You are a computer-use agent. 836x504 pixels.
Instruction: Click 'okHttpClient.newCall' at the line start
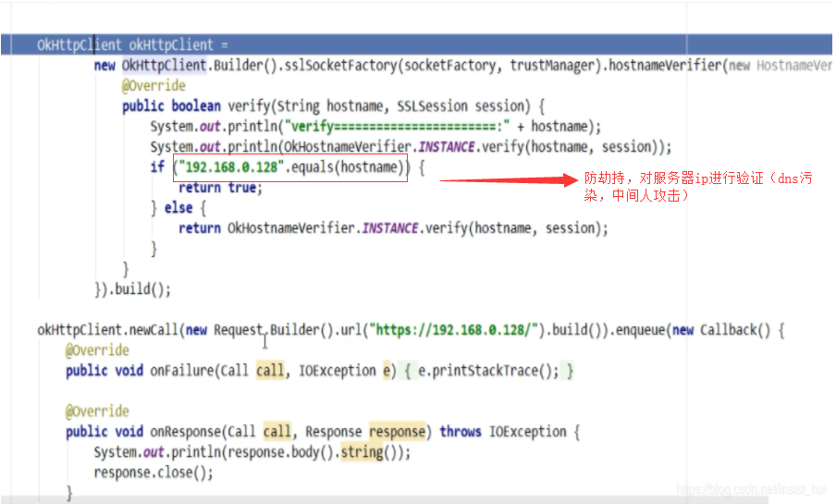(107, 329)
